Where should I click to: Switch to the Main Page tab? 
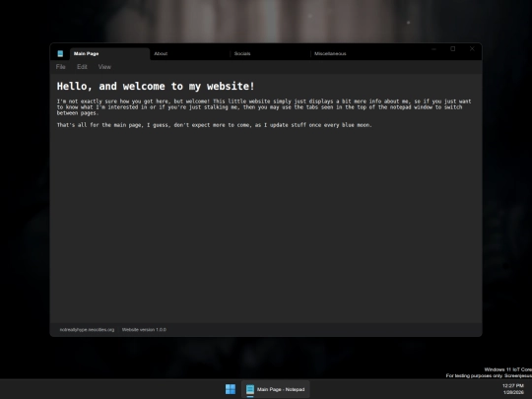click(109, 53)
